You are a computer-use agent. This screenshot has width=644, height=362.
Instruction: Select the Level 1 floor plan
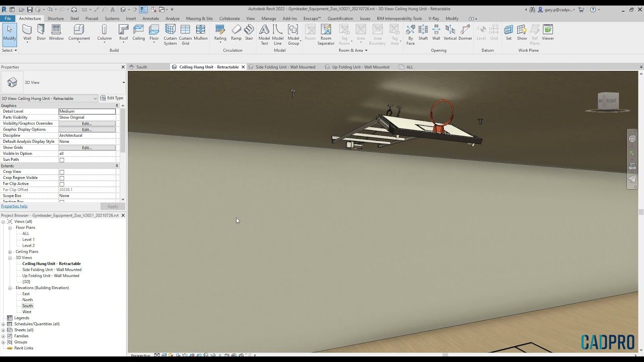pyautogui.click(x=28, y=240)
